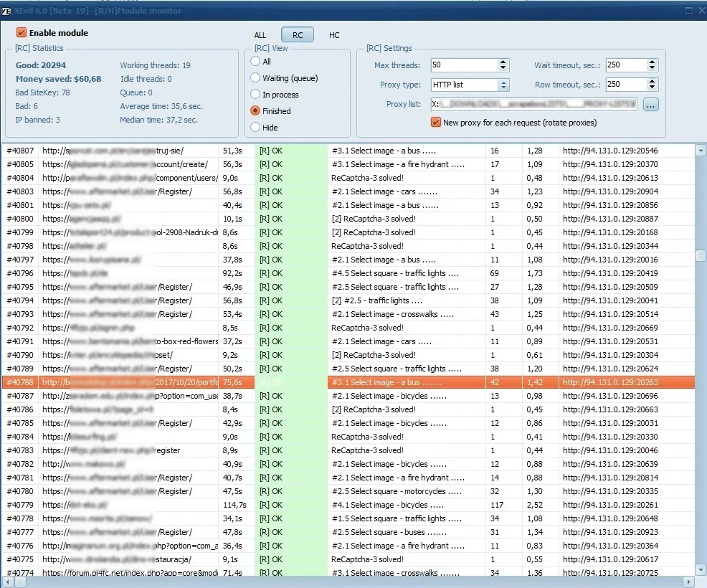Open the Proxy type dropdown

point(503,85)
